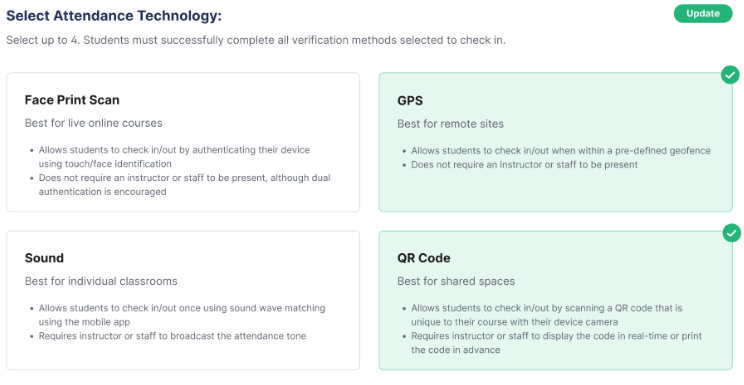Screen dimensions: 744x385
Task: Click the Update button
Action: 703,13
